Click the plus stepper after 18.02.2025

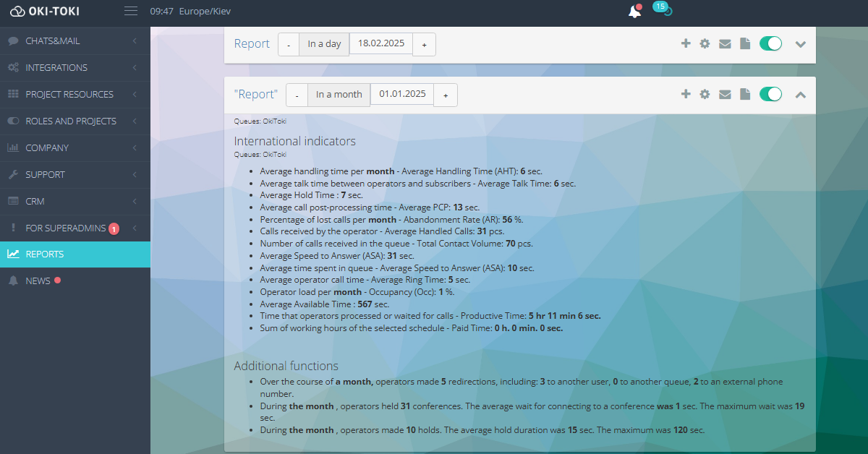tap(424, 44)
